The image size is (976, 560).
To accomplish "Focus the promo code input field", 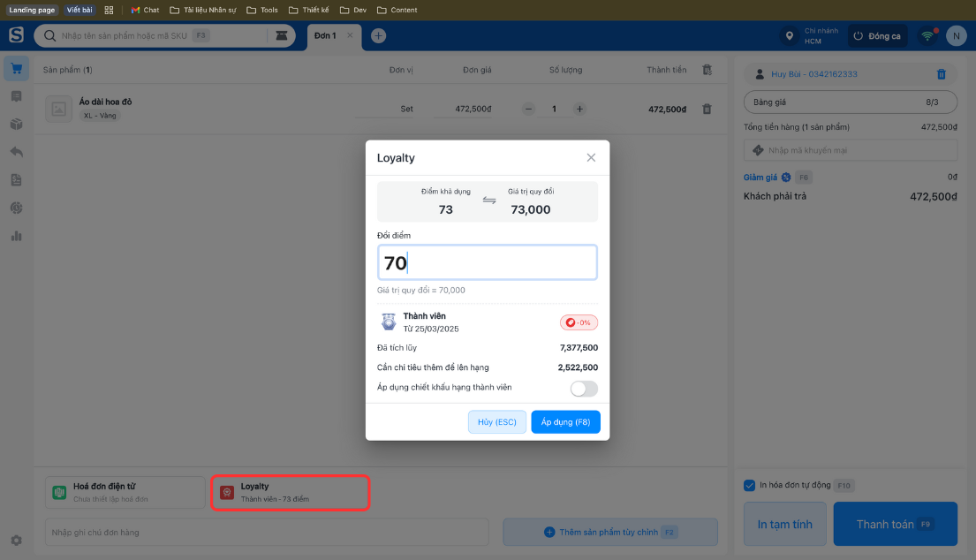I will coord(851,150).
